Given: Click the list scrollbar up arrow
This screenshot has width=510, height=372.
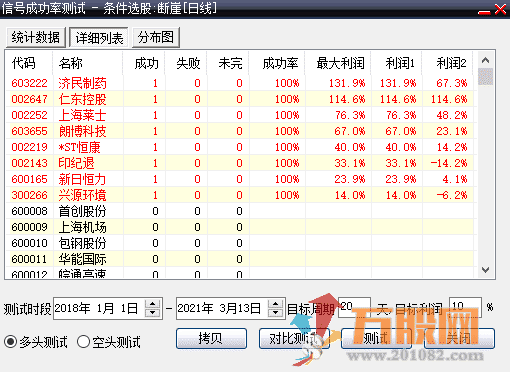Looking at the screenshot, I should tap(485, 60).
